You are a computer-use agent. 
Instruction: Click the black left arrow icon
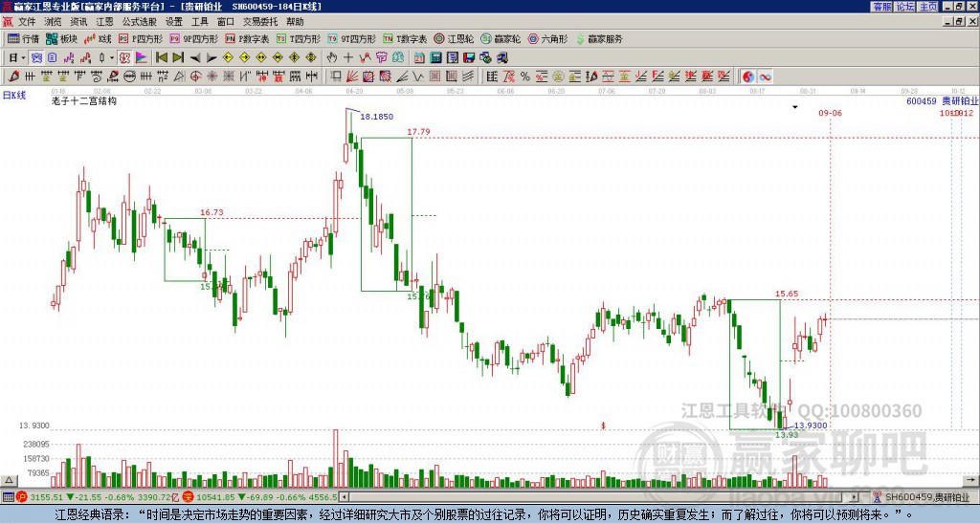pos(195,57)
